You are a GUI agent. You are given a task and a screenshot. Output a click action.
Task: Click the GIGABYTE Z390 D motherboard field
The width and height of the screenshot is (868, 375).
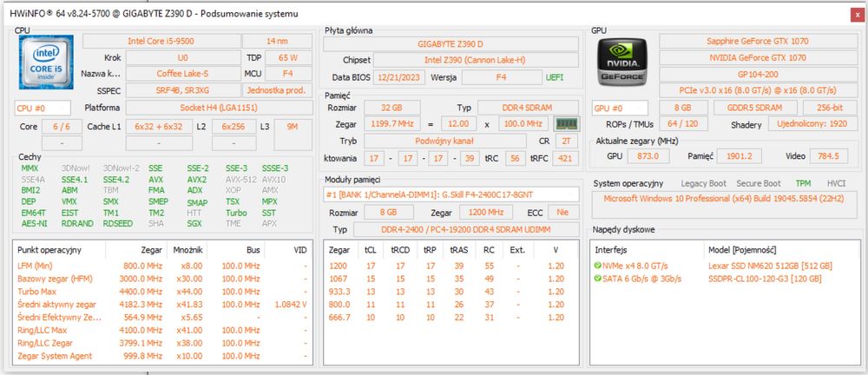pos(450,43)
